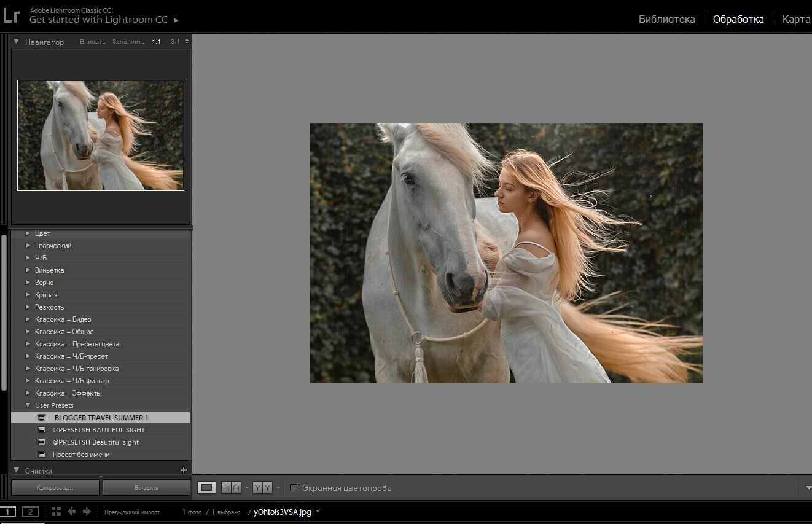812x524 pixels.
Task: Click the YY before/after comparison icon
Action: (x=262, y=488)
